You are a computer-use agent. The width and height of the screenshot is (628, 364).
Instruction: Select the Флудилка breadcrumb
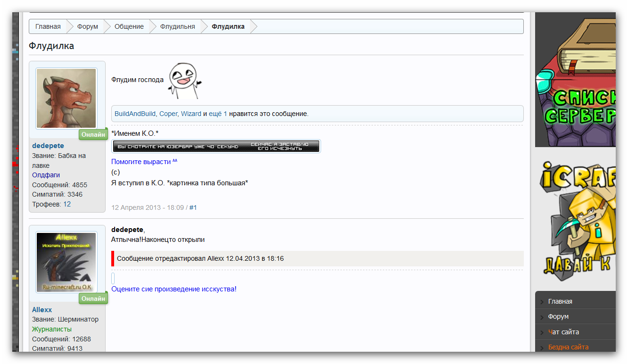point(228,26)
